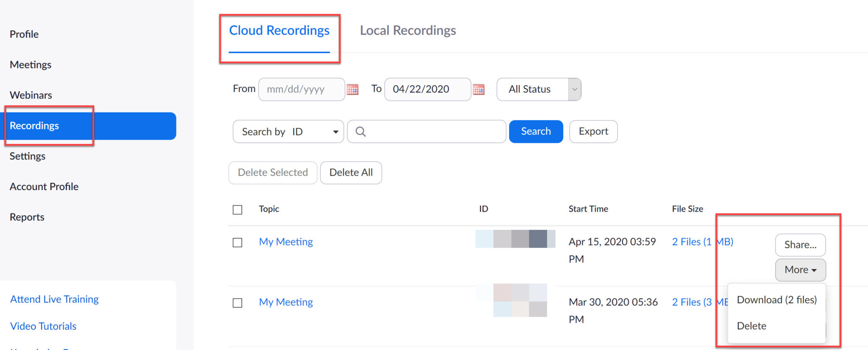Switch to the Cloud Recordings tab
This screenshot has width=868, height=350.
(x=279, y=31)
